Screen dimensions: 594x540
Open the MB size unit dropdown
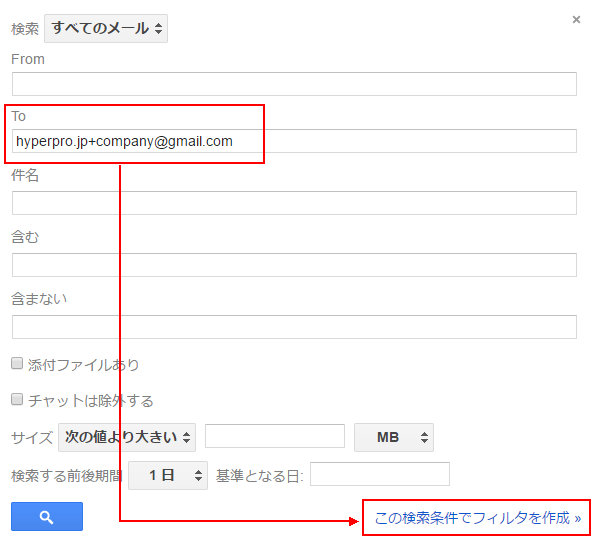pos(394,437)
